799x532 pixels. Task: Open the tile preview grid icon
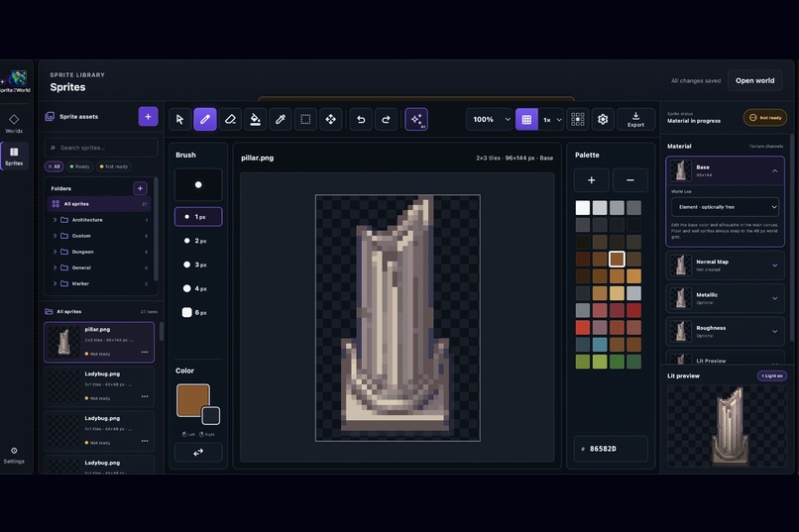(x=578, y=119)
